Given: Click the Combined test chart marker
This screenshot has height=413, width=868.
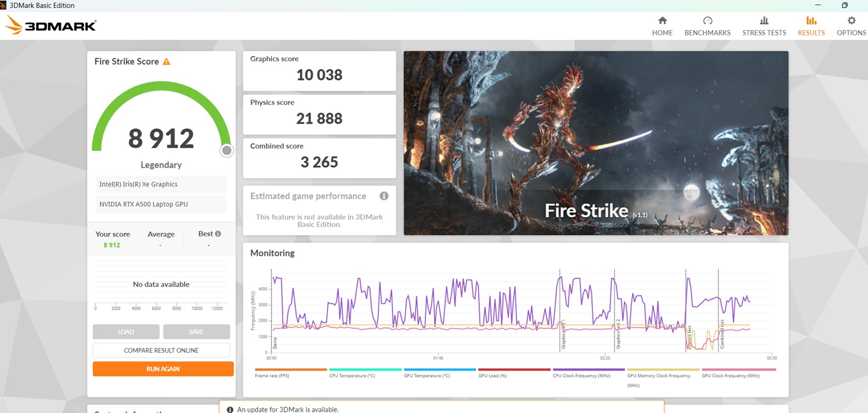Looking at the screenshot, I should 722,335.
